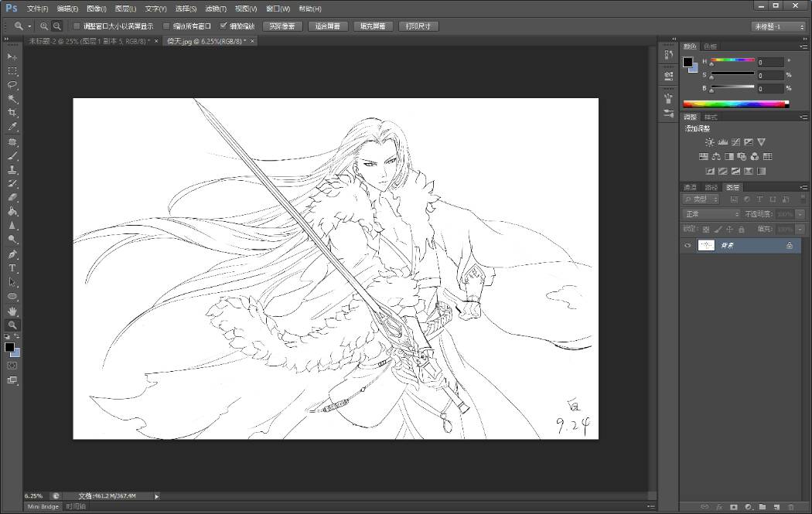Toggle lock all icon in the Layers panel
The height and width of the screenshot is (514, 812).
[x=742, y=230]
